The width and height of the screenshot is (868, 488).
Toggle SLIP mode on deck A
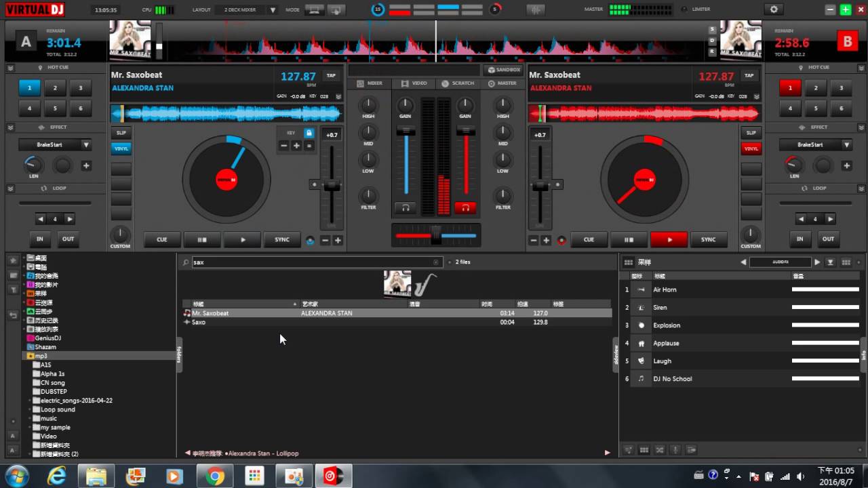[121, 133]
